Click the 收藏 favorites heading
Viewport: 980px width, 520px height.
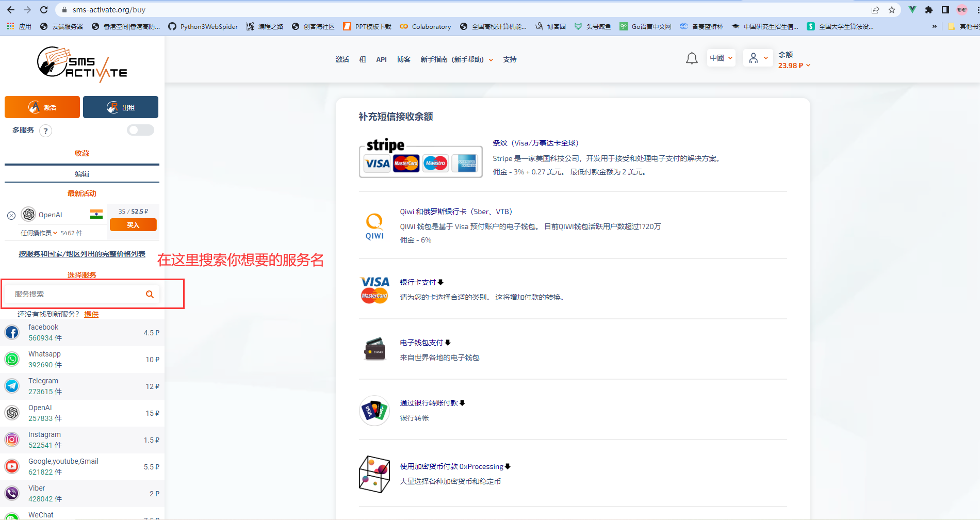(x=82, y=153)
